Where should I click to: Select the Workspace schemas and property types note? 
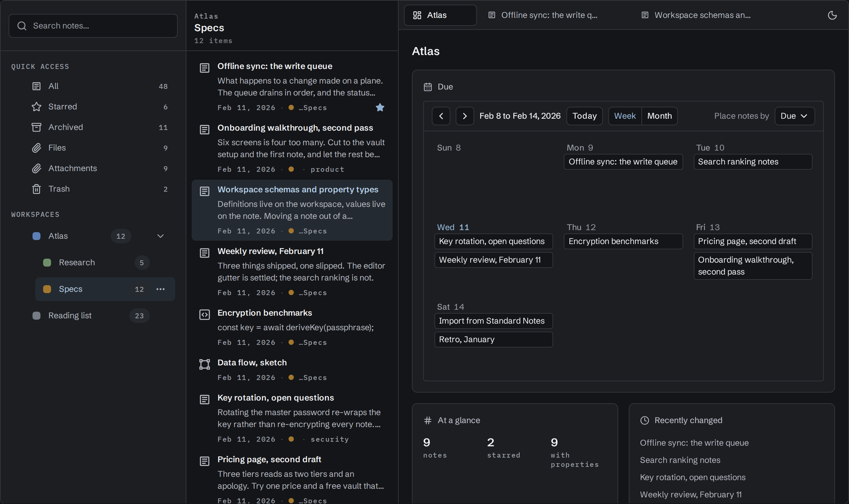[292, 210]
